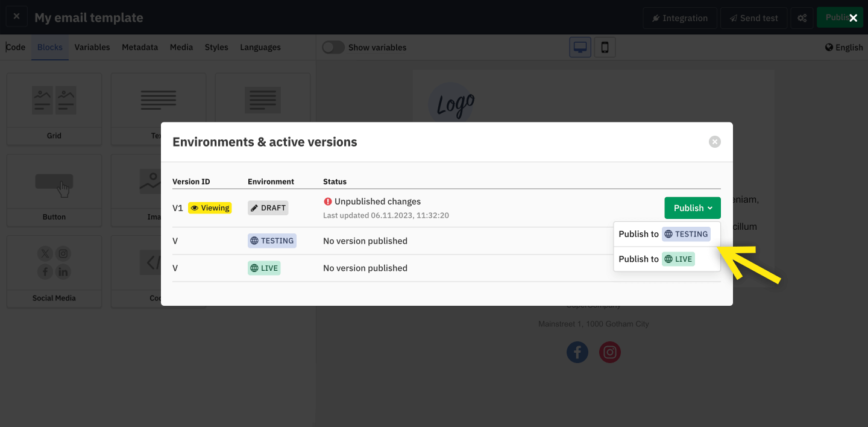Screen dimensions: 868x427
Task: Click the Facebook icon in email footer
Action: pyautogui.click(x=577, y=352)
